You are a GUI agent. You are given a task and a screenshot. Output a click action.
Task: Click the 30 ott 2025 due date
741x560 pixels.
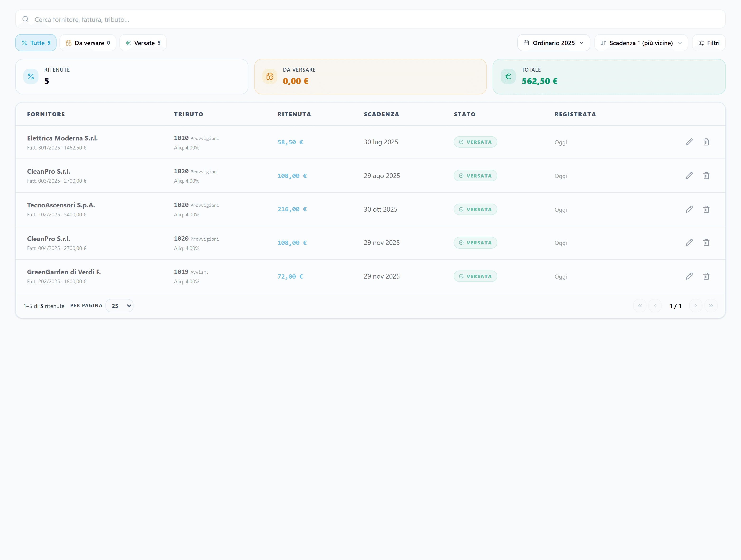380,209
